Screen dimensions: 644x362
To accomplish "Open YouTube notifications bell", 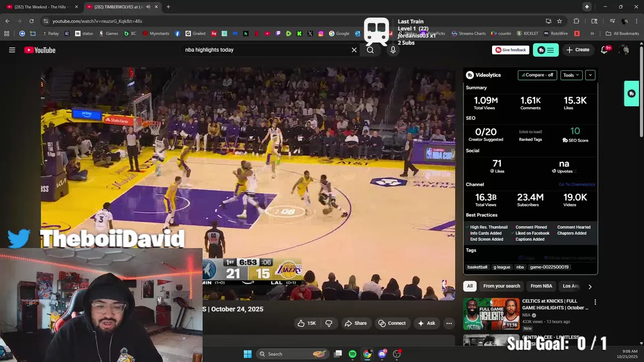I will pyautogui.click(x=605, y=50).
